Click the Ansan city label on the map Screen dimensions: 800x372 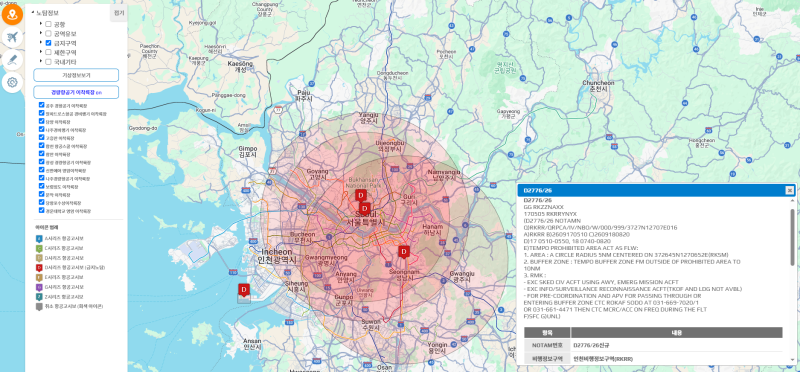coord(252,343)
